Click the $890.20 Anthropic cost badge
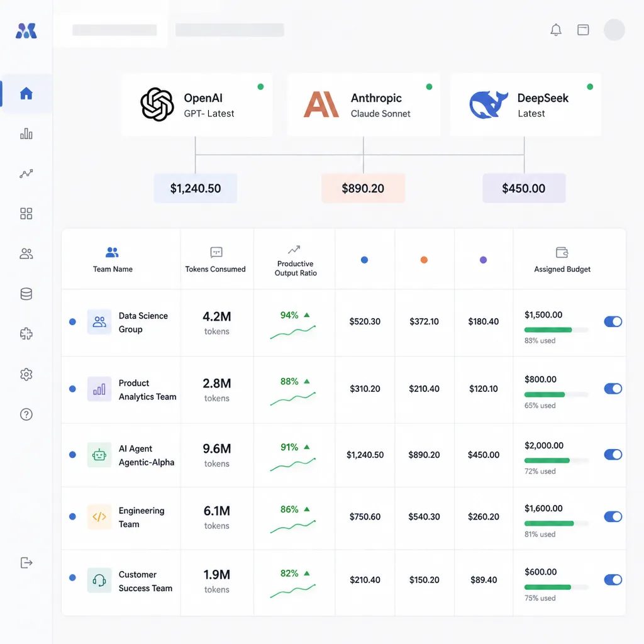The height and width of the screenshot is (644, 644). (x=363, y=188)
